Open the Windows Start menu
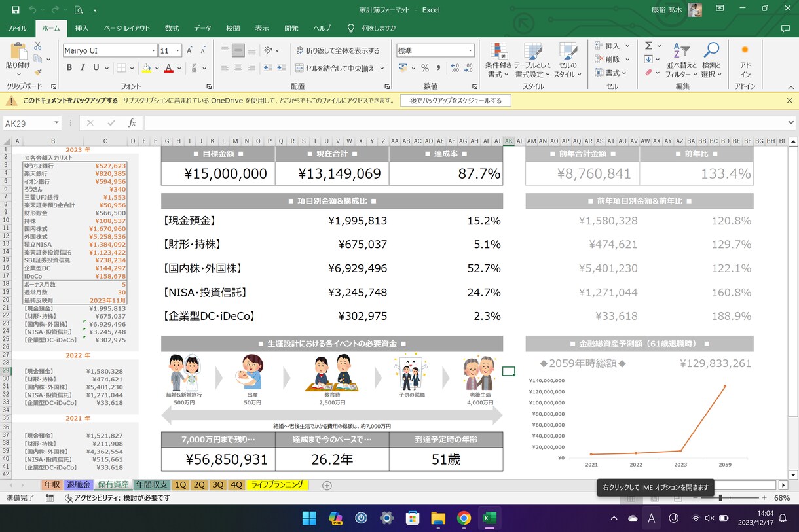The image size is (799, 532). (309, 518)
